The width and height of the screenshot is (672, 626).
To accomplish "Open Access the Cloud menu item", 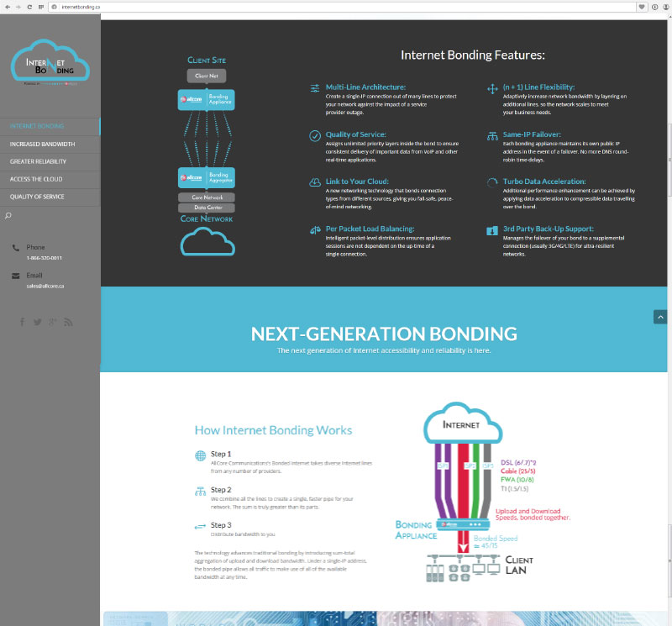I will [34, 179].
